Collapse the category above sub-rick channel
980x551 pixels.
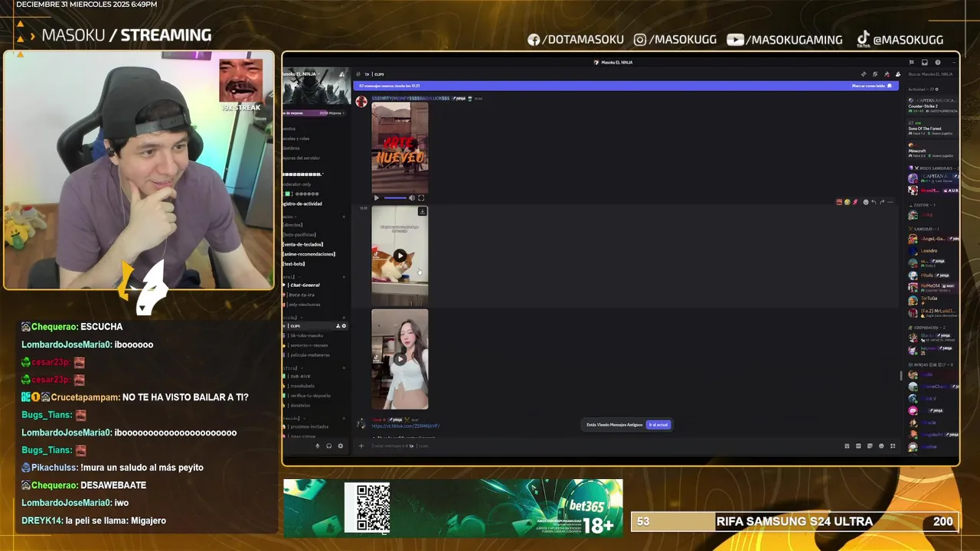click(x=291, y=368)
